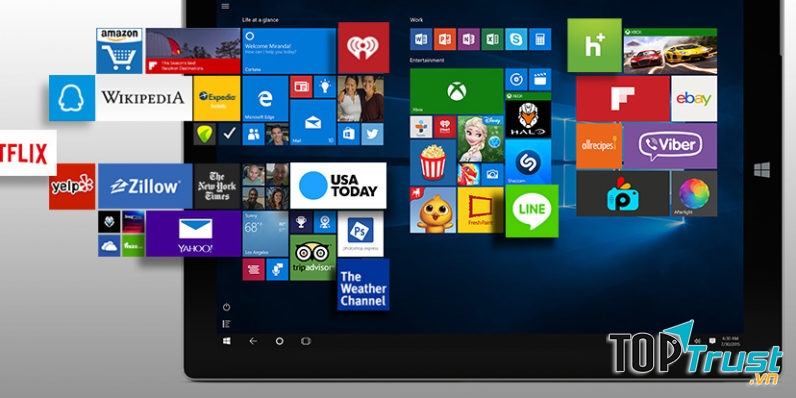Open the Halo game tile

click(x=528, y=115)
